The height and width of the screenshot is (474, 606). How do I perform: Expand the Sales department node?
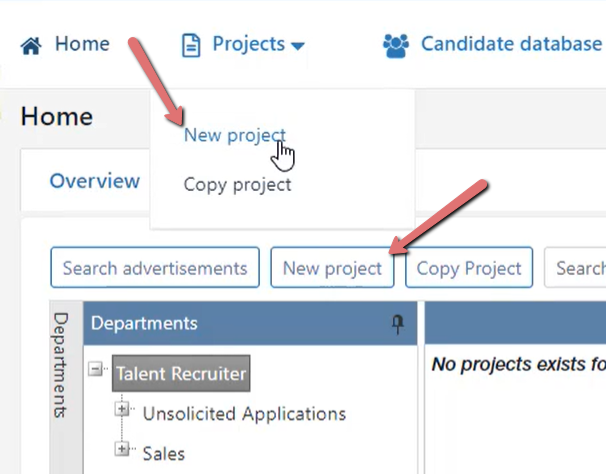pyautogui.click(x=122, y=449)
